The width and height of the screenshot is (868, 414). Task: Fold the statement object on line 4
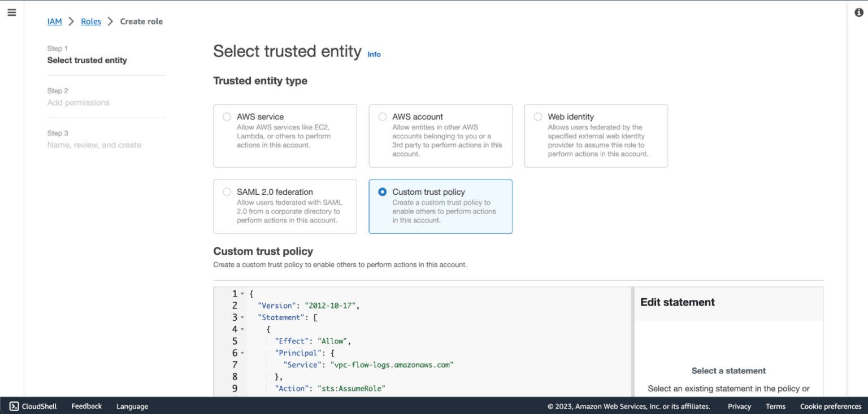(x=242, y=330)
